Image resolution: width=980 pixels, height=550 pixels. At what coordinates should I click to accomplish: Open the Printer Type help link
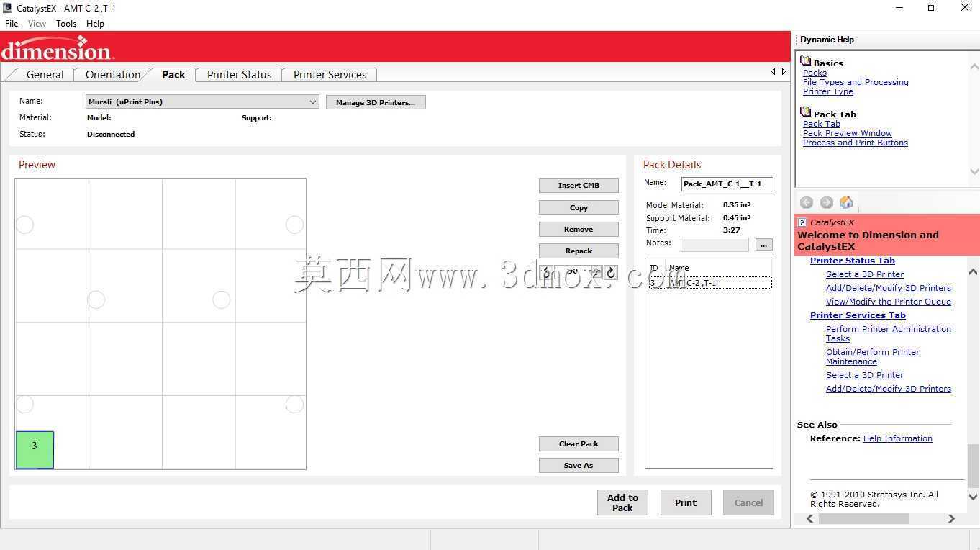(x=828, y=91)
